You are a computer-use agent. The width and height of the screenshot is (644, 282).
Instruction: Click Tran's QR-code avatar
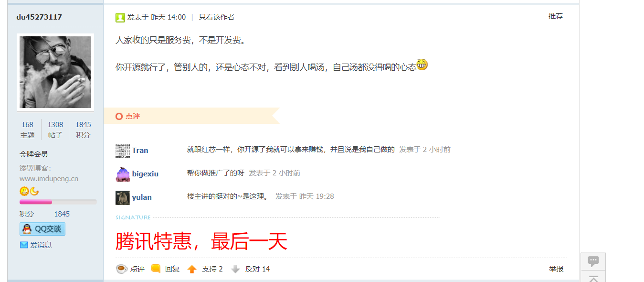coord(123,151)
